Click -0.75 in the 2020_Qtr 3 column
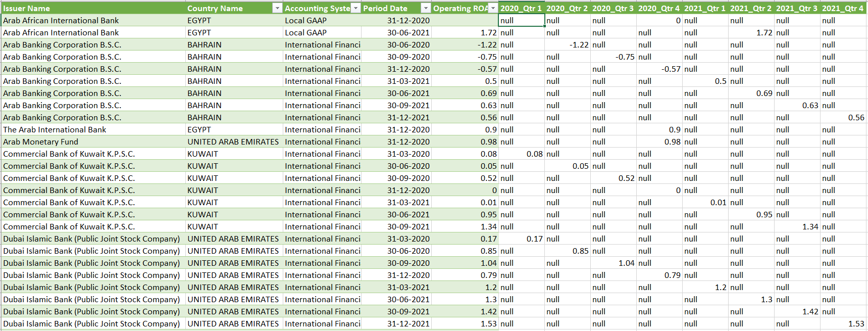 tap(614, 57)
